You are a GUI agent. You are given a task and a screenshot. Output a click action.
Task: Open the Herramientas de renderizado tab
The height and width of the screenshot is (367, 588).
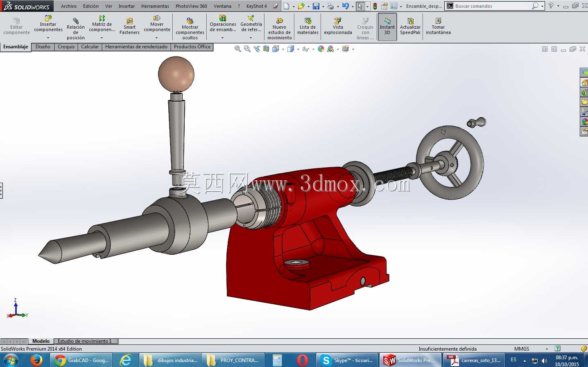coord(136,47)
